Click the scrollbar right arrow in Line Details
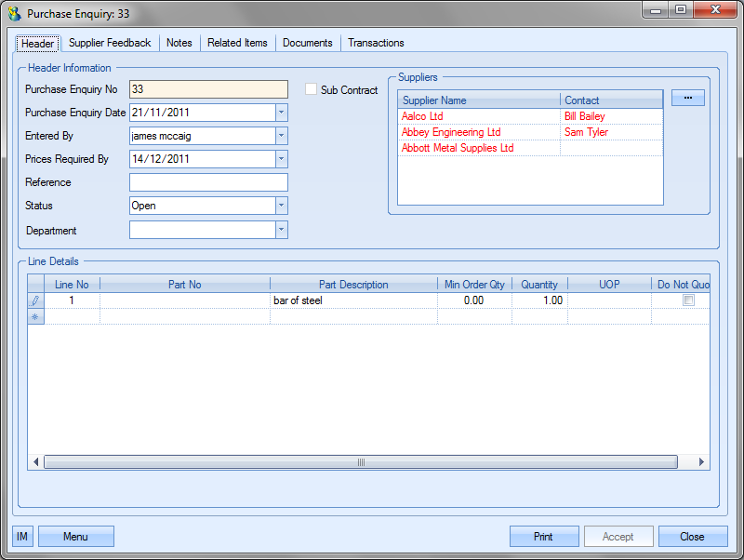744x560 pixels. (x=702, y=461)
